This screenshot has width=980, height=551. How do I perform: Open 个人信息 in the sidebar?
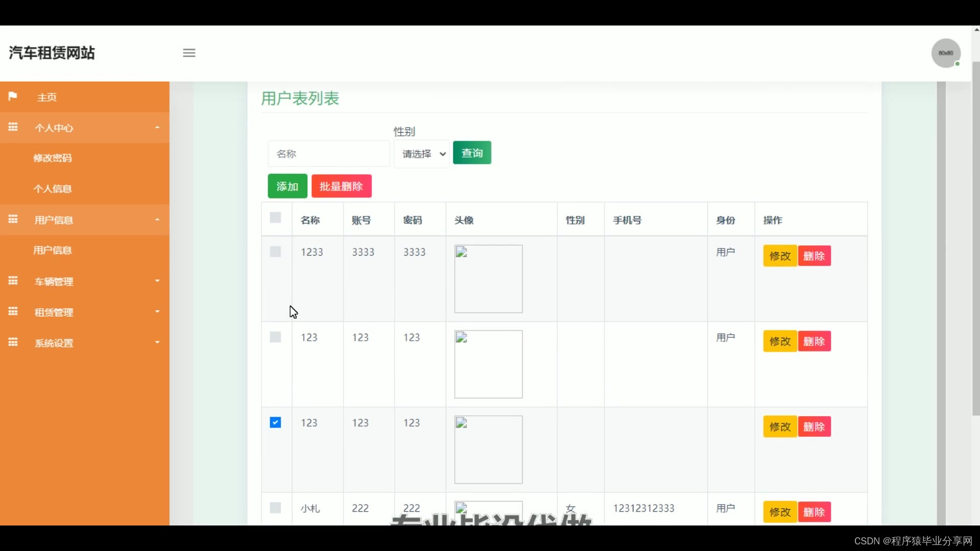click(53, 189)
